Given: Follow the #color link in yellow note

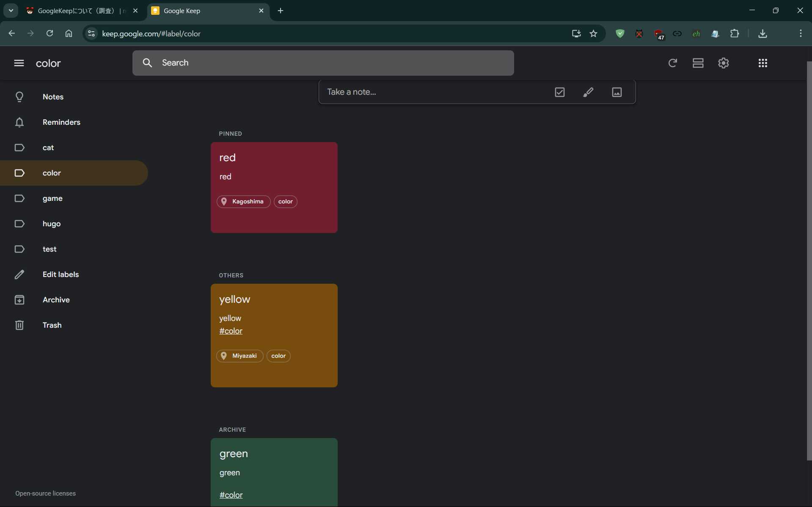Looking at the screenshot, I should (231, 331).
